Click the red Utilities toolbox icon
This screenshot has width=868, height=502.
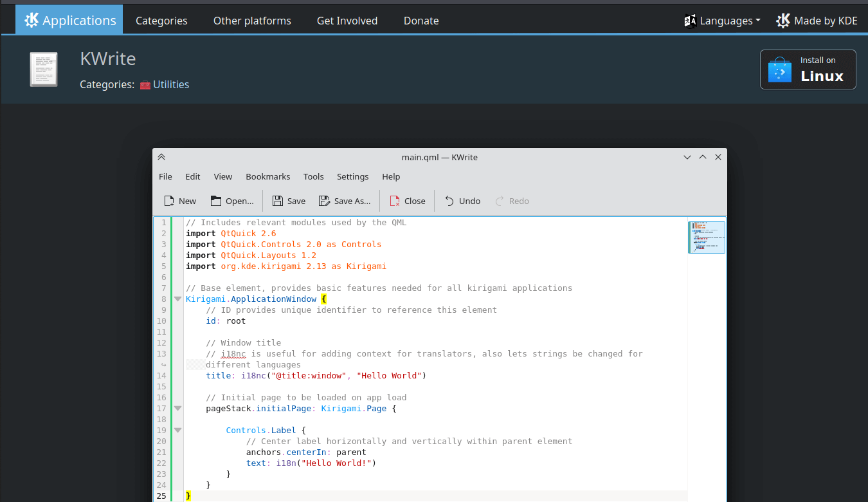tap(145, 85)
